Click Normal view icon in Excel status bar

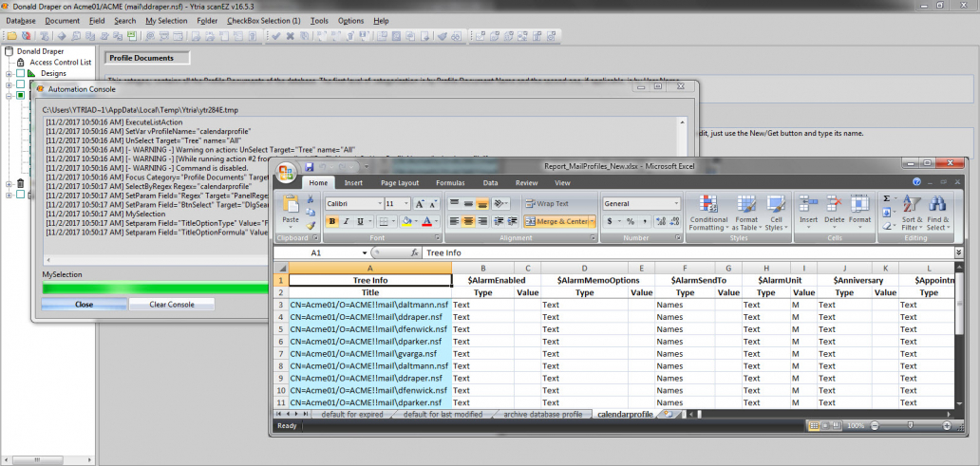coord(815,426)
